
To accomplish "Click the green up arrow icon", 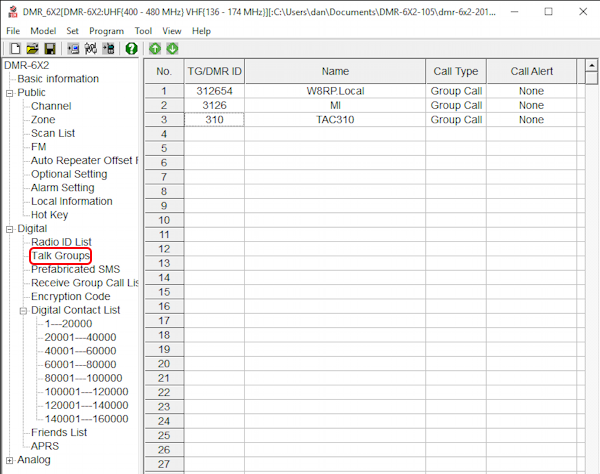I will pos(155,48).
